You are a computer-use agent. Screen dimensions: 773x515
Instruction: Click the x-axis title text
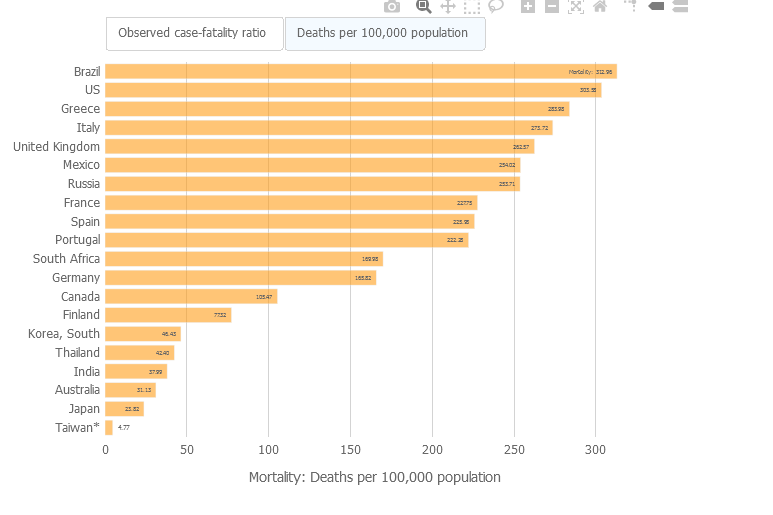[374, 477]
